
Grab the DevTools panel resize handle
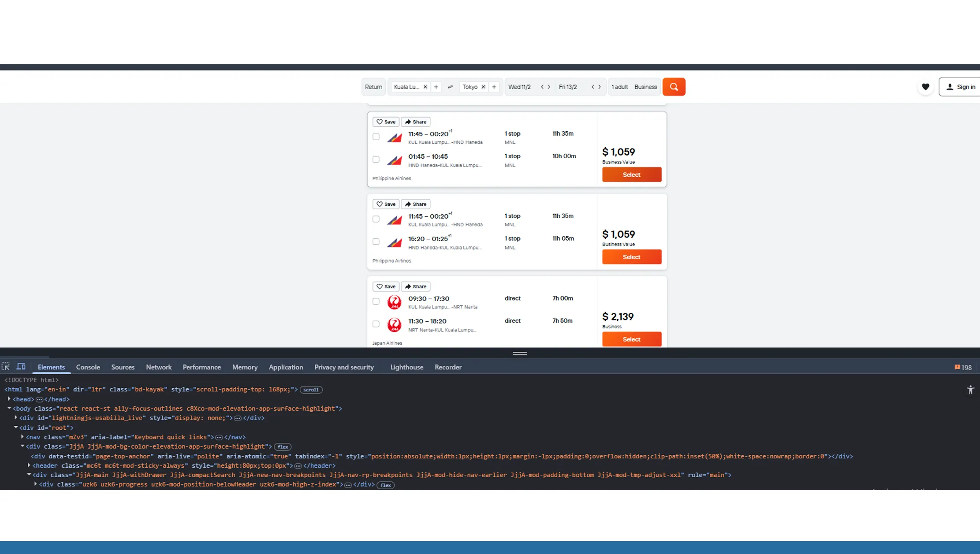(x=520, y=353)
